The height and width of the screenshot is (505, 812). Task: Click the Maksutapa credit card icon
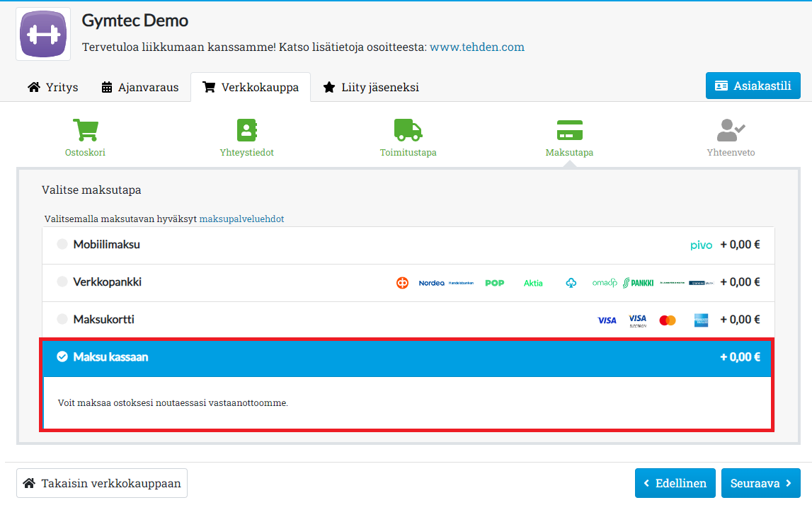pos(569,131)
